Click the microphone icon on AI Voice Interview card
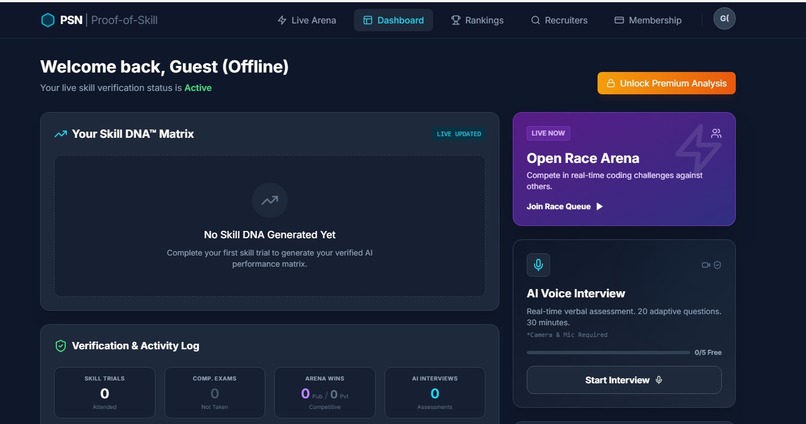Screen dimensions: 806x424 (x=538, y=265)
